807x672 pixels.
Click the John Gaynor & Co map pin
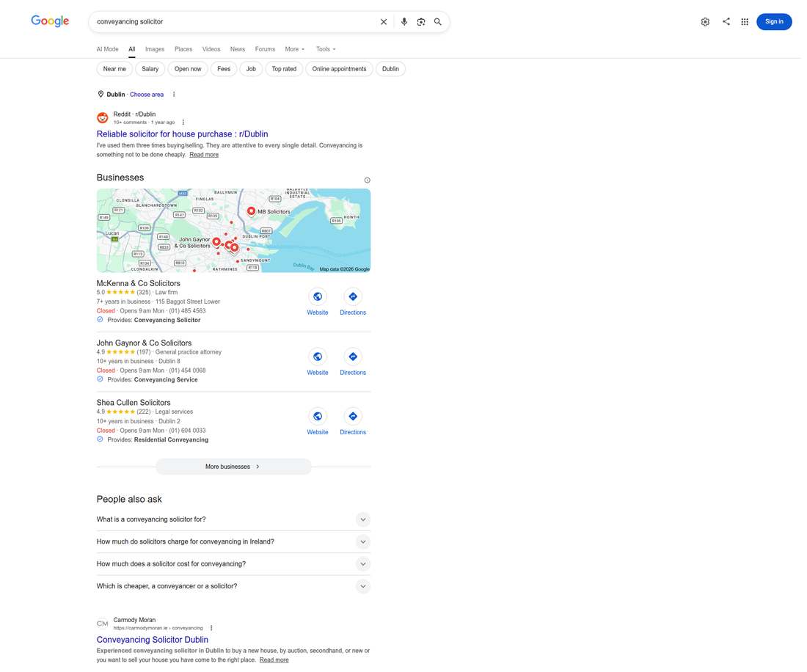(x=216, y=242)
